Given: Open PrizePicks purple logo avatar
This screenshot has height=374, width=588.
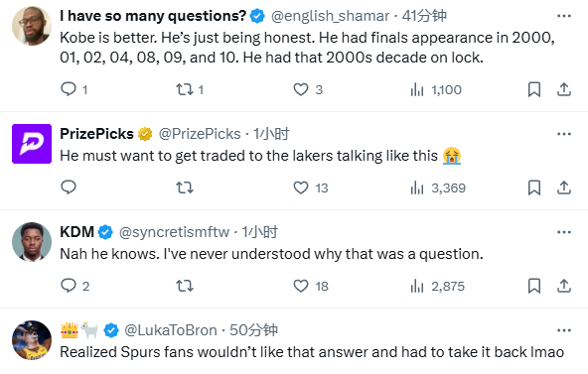Looking at the screenshot, I should click(x=32, y=144).
